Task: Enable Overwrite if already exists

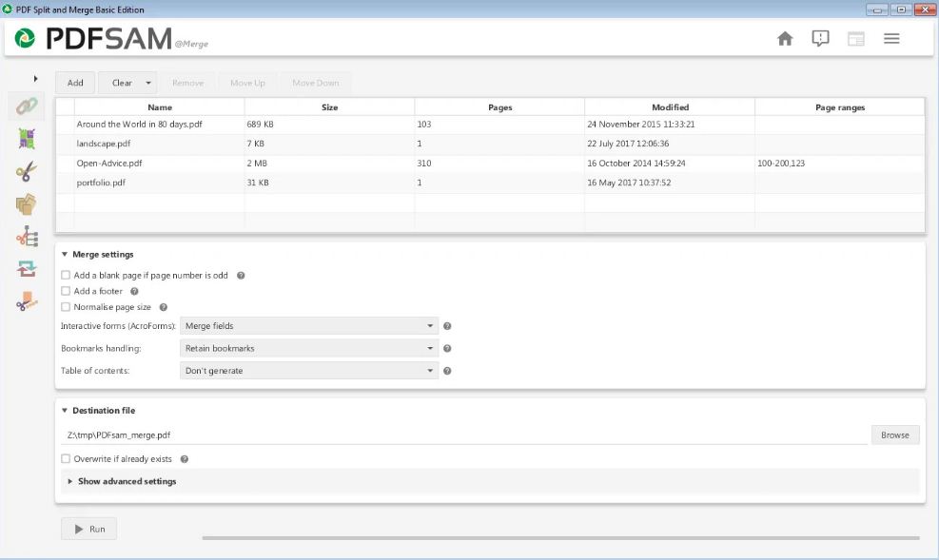Action: click(x=66, y=458)
